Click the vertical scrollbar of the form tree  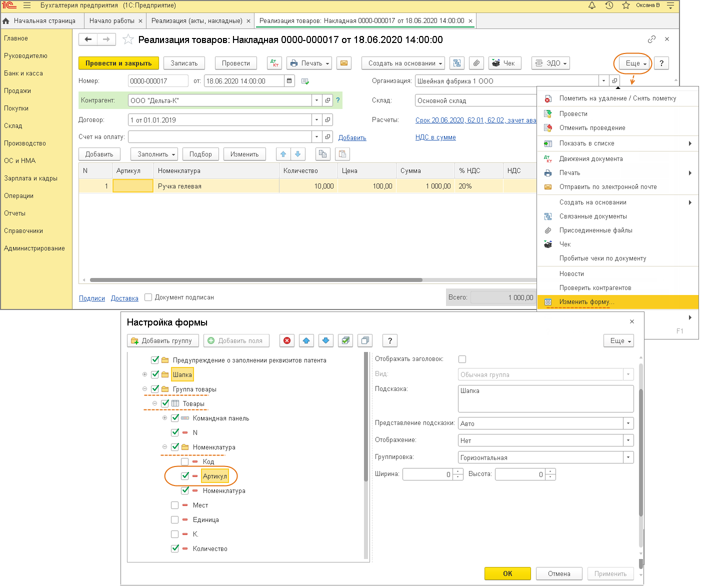pyautogui.click(x=366, y=416)
